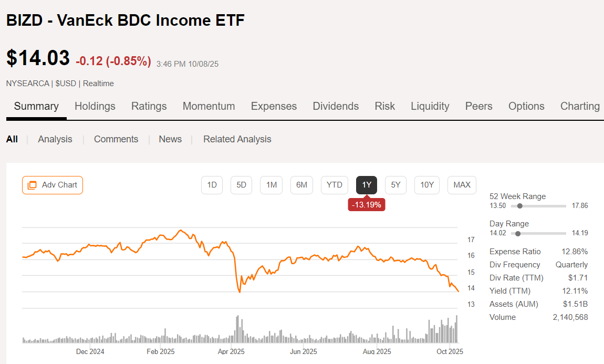Switch chart to 5D range
This screenshot has height=364, width=604.
point(242,185)
